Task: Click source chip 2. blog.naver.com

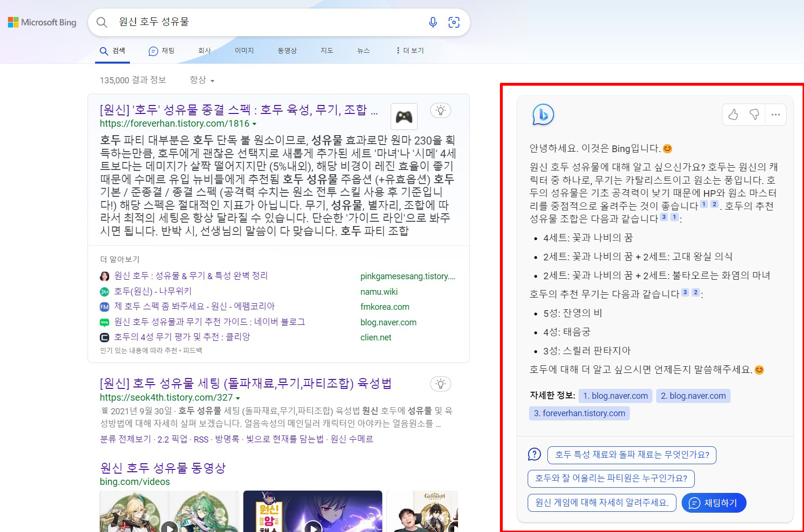Action: (693, 396)
